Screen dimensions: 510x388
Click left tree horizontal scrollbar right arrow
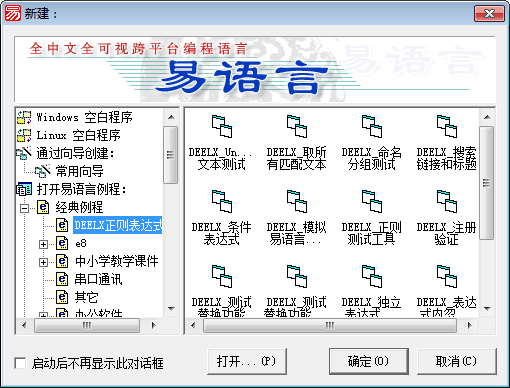coord(153,325)
